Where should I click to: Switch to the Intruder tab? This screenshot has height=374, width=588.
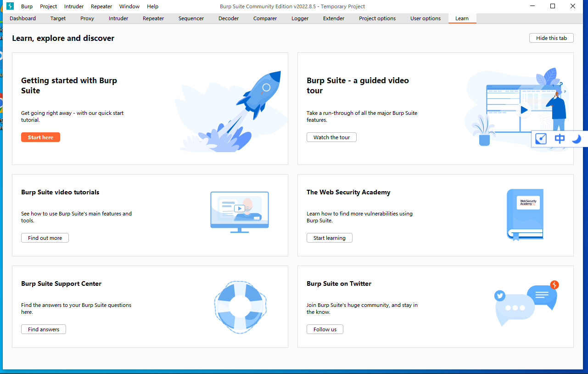click(118, 18)
